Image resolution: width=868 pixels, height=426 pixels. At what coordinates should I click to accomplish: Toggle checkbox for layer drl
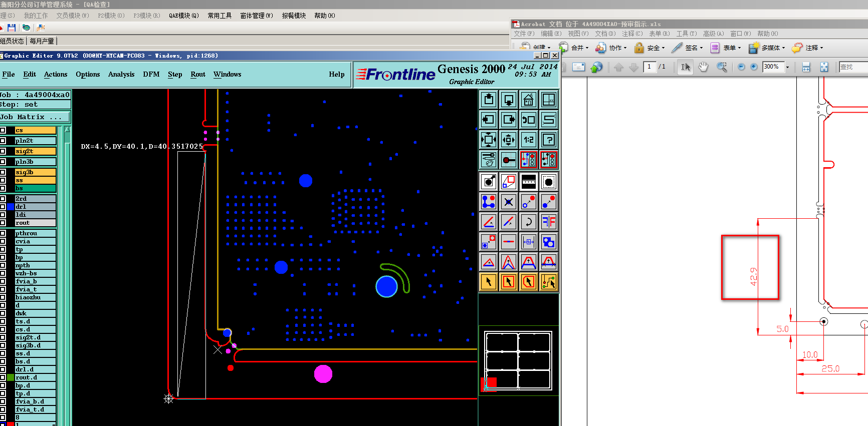tap(3, 207)
